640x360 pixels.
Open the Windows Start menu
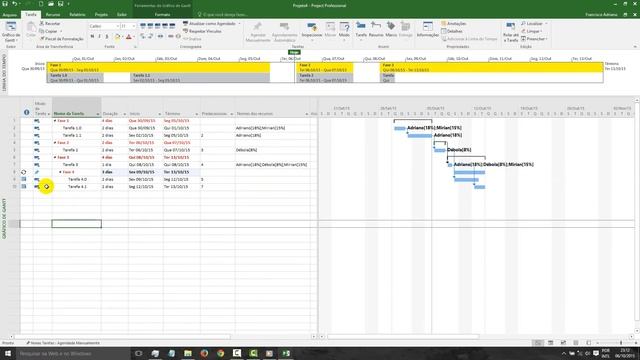pyautogui.click(x=8, y=353)
